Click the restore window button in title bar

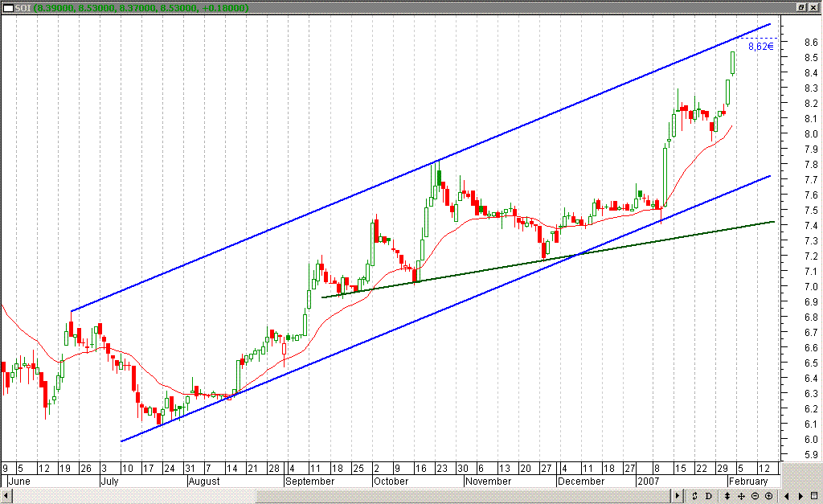tap(801, 7)
